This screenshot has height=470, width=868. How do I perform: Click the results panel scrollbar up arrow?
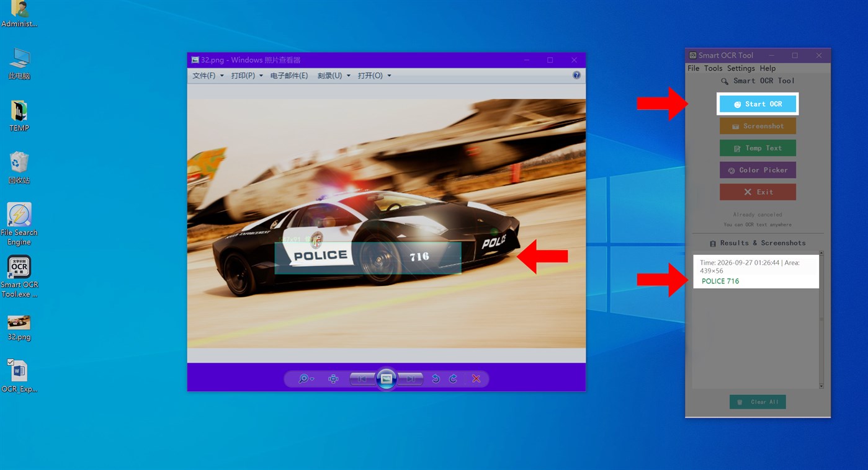(821, 254)
